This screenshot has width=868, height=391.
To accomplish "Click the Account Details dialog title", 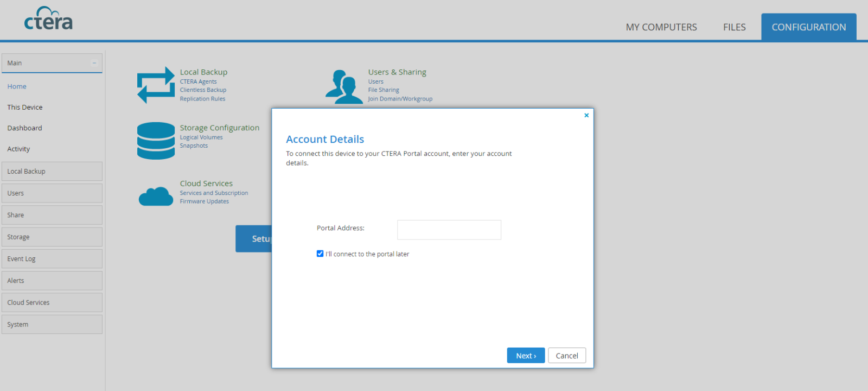I will pyautogui.click(x=325, y=139).
